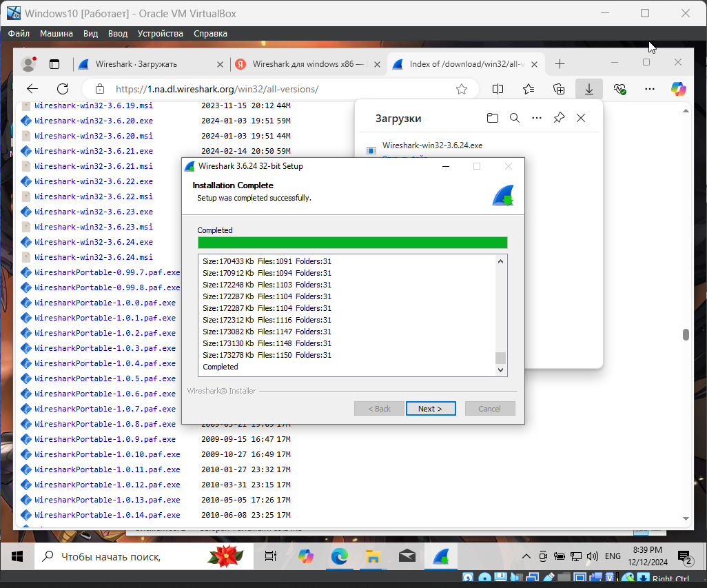The image size is (707, 588).
Task: Close the Downloads panel
Action: tap(581, 118)
